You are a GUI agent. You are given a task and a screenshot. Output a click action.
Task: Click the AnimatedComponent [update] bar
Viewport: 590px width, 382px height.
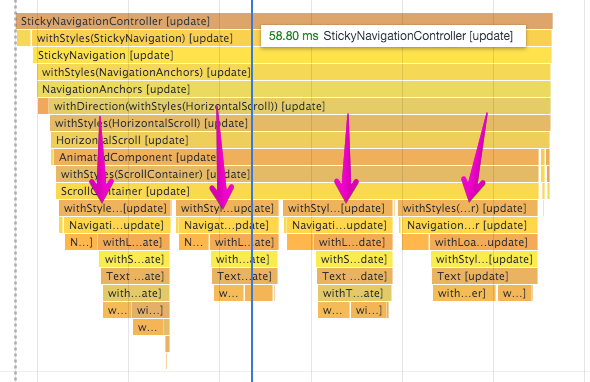click(x=297, y=157)
